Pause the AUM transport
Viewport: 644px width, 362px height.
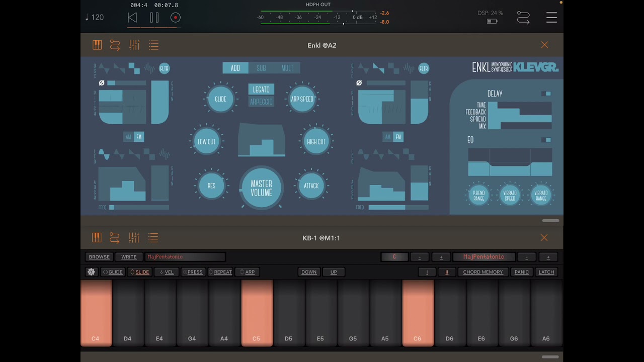pyautogui.click(x=154, y=18)
